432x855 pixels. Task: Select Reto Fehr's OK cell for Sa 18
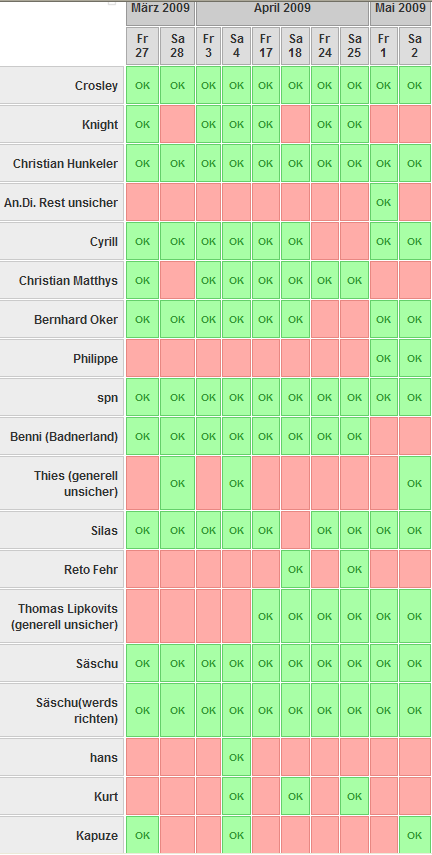pos(295,569)
